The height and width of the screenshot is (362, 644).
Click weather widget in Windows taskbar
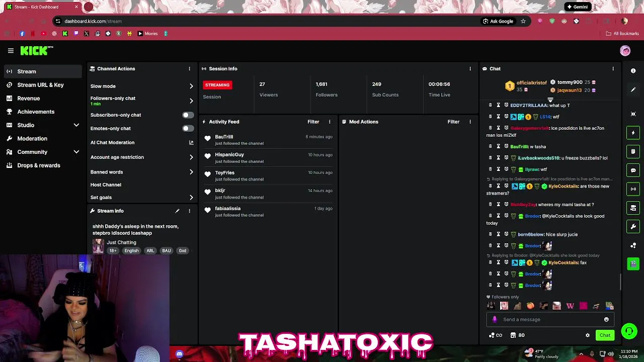[x=541, y=354]
